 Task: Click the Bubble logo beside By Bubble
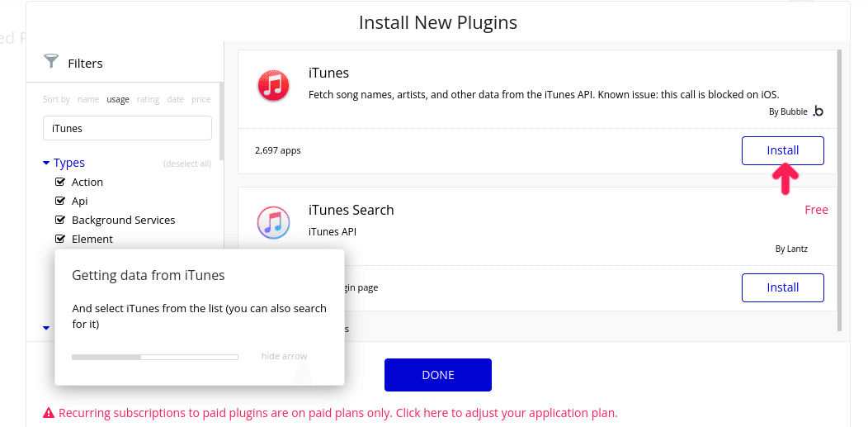(x=818, y=111)
